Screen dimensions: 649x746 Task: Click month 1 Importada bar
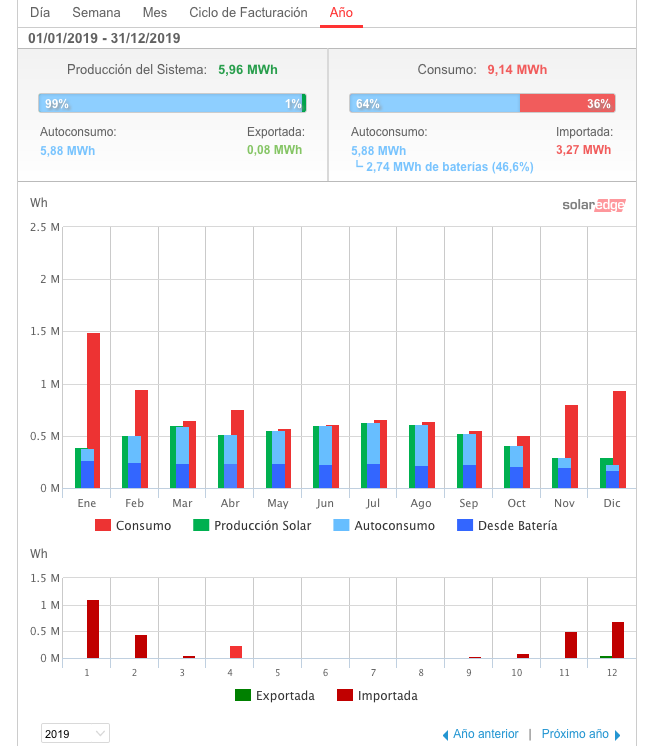93,629
